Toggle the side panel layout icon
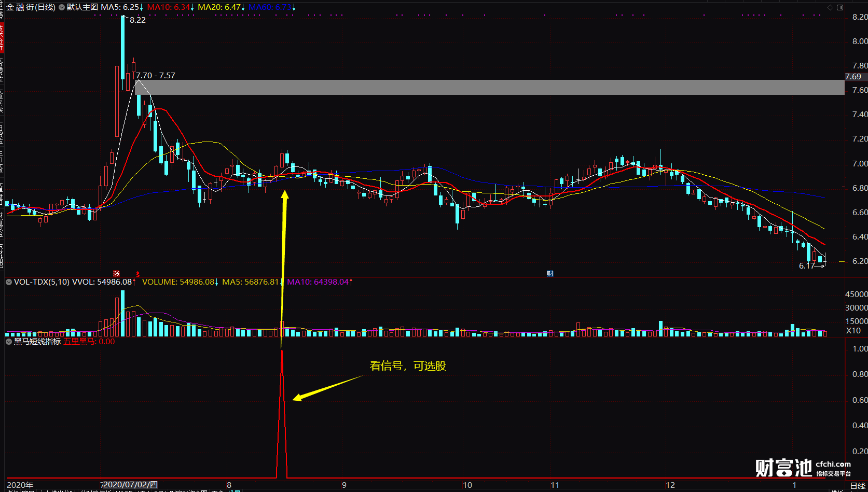Viewport: 868px width, 492px height. [840, 7]
